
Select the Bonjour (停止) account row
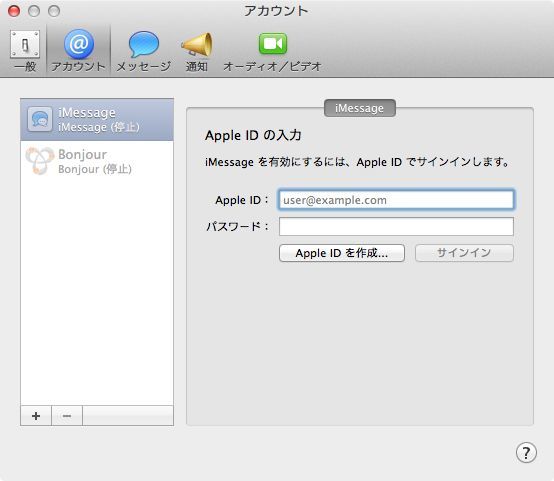pos(97,162)
